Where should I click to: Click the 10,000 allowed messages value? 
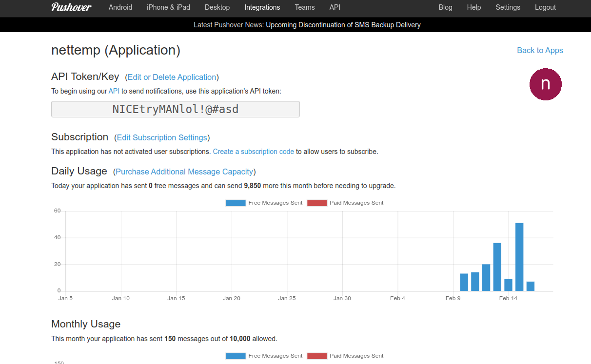240,339
